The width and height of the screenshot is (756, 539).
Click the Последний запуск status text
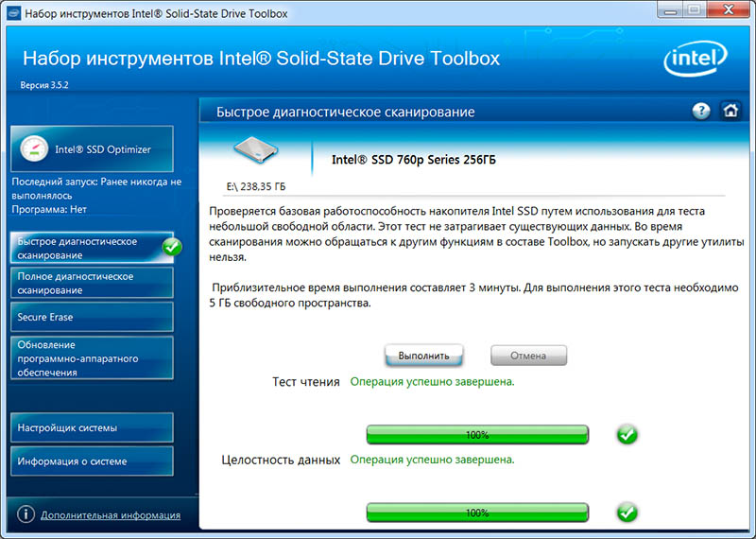click(x=96, y=189)
